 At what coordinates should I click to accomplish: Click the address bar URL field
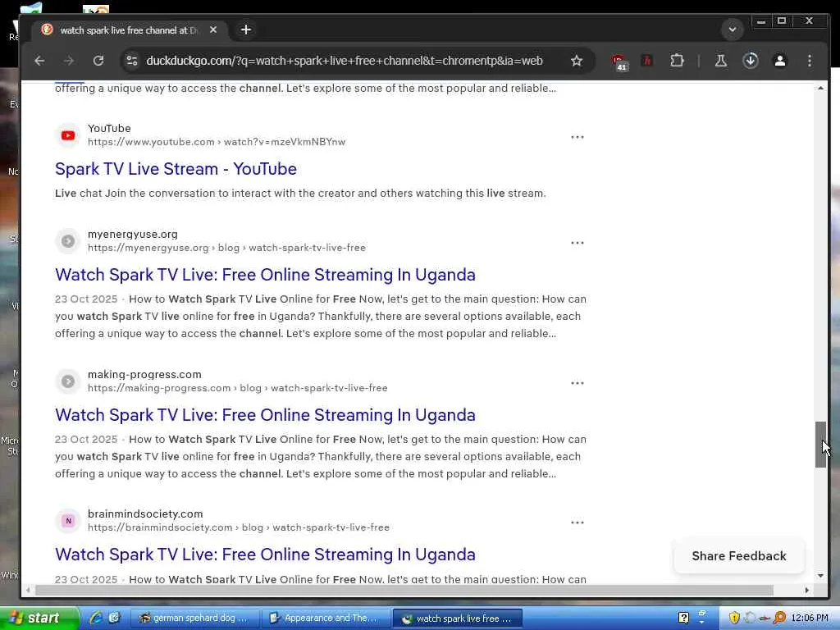[344, 61]
